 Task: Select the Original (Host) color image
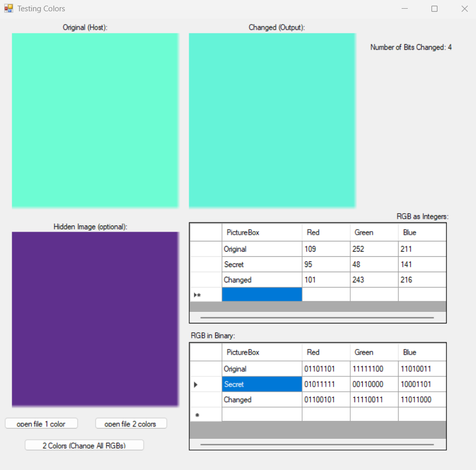[95, 120]
